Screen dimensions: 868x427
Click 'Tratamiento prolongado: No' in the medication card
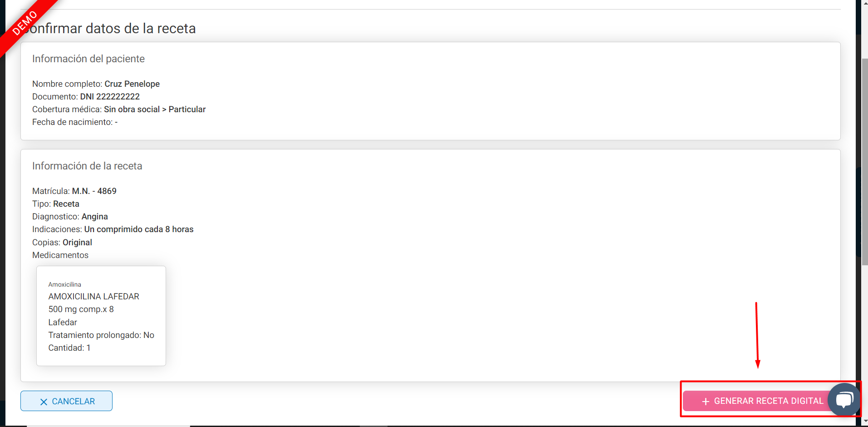pyautogui.click(x=101, y=335)
